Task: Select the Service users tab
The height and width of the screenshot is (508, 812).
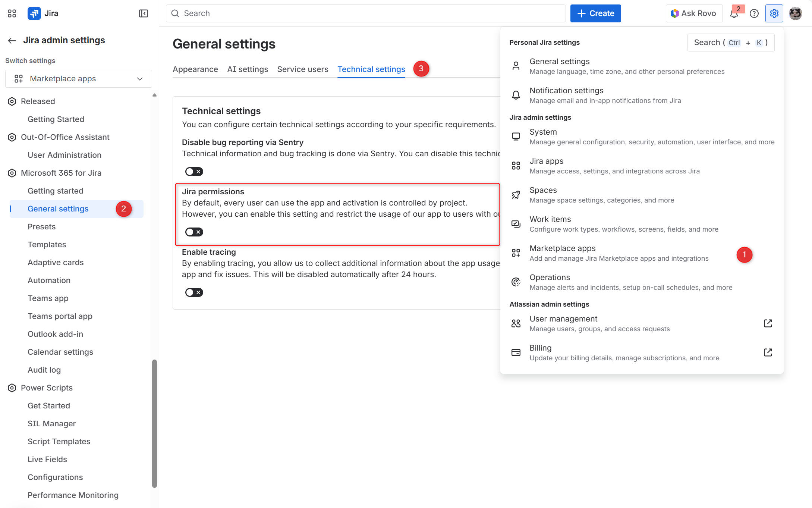Action: click(x=302, y=69)
